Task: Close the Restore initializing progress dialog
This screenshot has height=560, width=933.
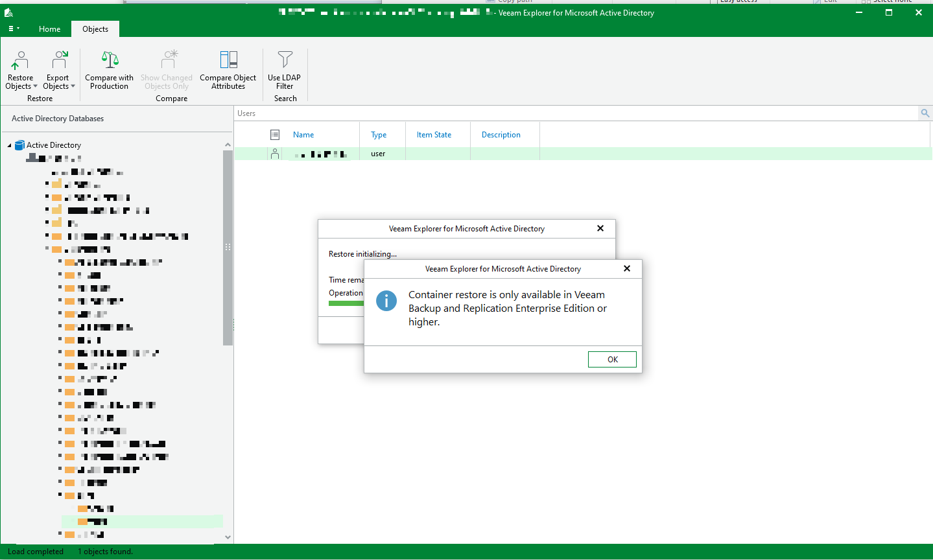Action: point(600,228)
